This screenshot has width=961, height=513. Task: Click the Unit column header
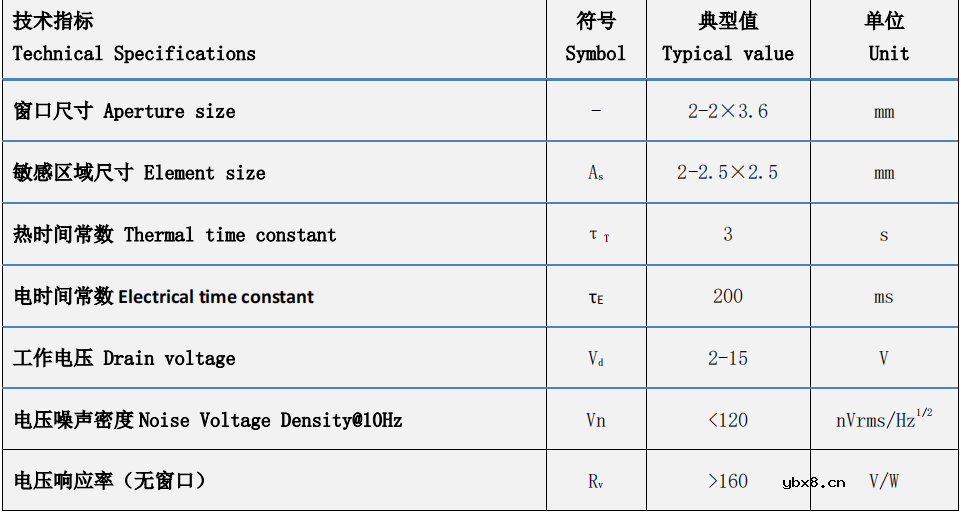click(884, 38)
